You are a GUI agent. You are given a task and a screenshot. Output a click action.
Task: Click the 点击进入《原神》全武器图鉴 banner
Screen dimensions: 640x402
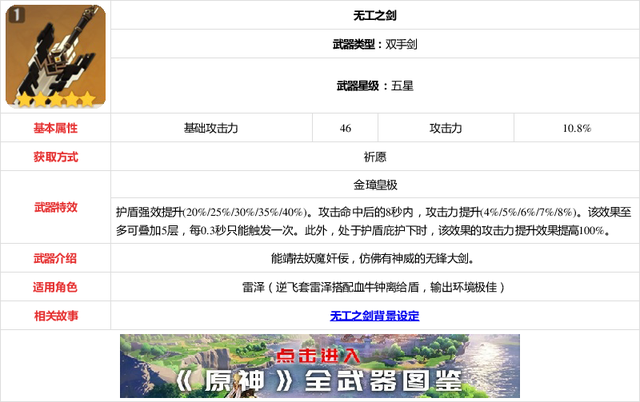(x=320, y=366)
